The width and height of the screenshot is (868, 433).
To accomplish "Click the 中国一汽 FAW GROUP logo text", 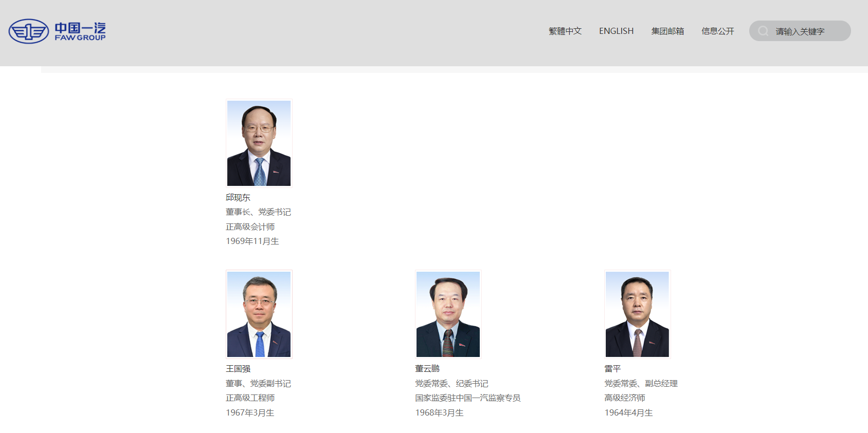I will coord(80,31).
